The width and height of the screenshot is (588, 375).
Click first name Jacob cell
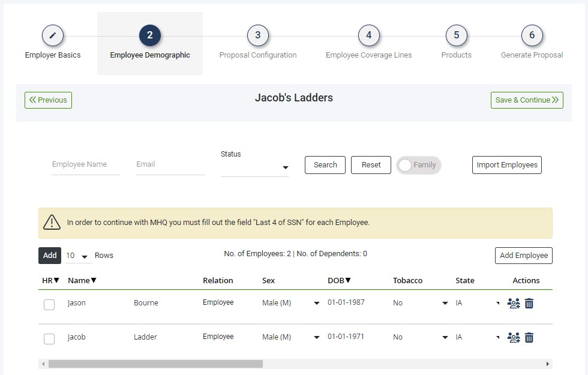[77, 337]
